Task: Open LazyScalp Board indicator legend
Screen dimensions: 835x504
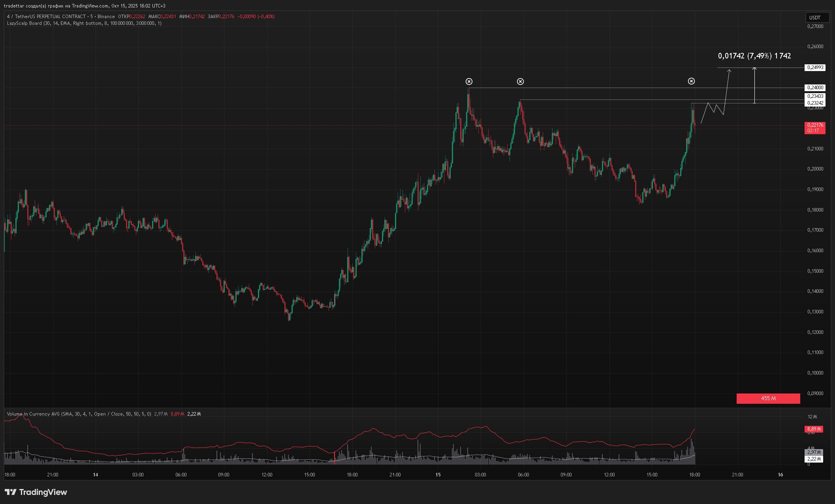Action: [x=24, y=23]
